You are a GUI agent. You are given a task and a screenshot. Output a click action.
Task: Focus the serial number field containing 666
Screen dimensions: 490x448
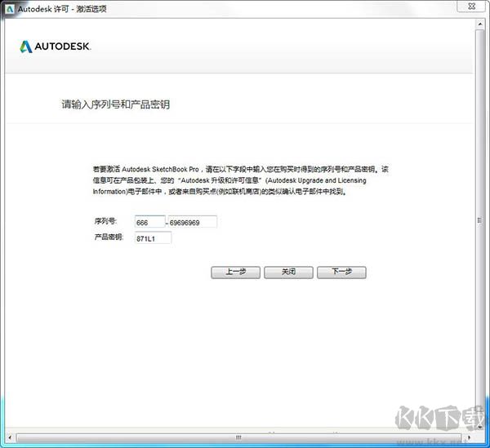[150, 222]
